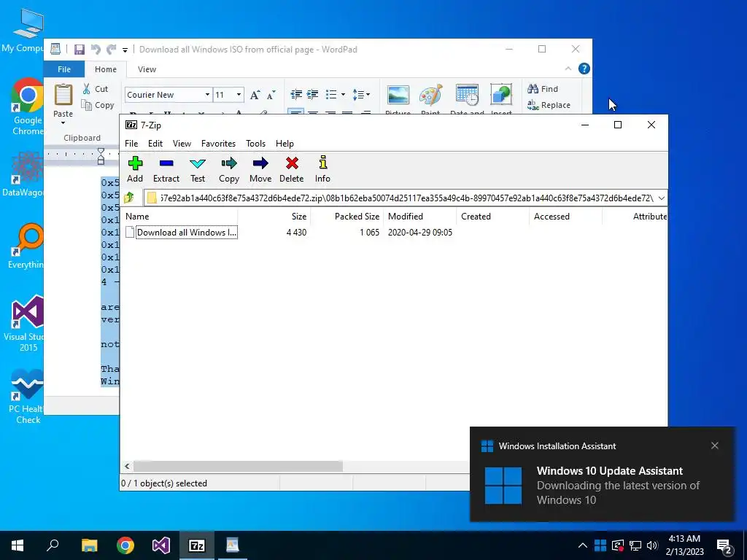The image size is (747, 560).
Task: Open the Courier New font family dropdown
Action: coord(207,94)
